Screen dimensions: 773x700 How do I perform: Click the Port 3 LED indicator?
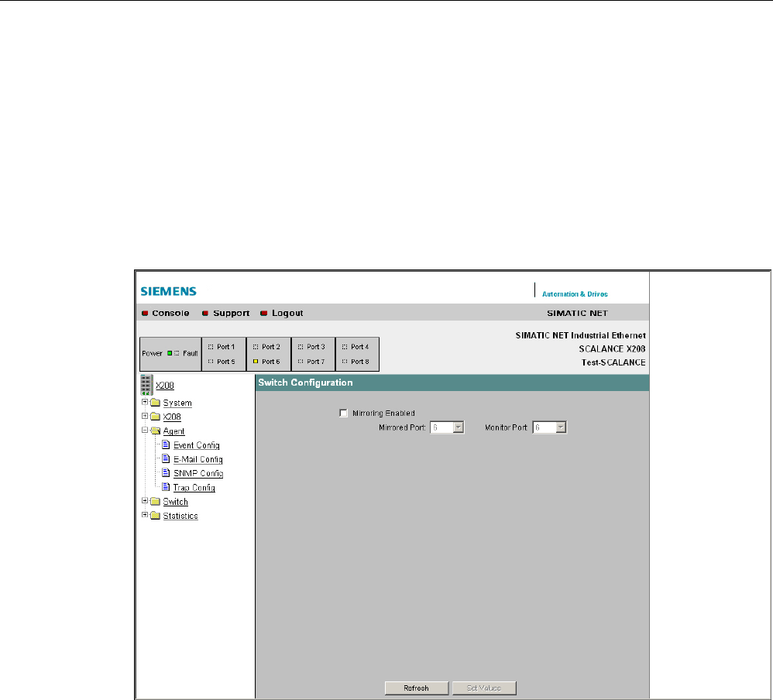[x=301, y=347]
